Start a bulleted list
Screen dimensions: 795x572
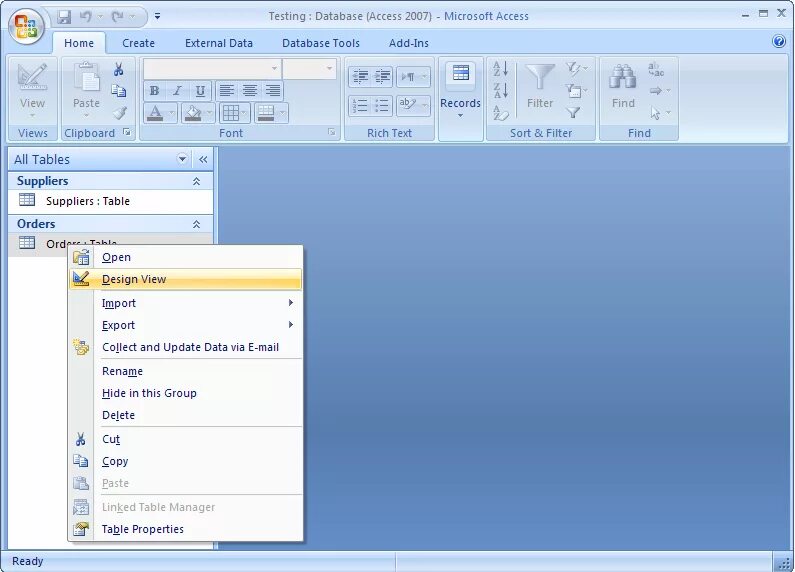(382, 105)
